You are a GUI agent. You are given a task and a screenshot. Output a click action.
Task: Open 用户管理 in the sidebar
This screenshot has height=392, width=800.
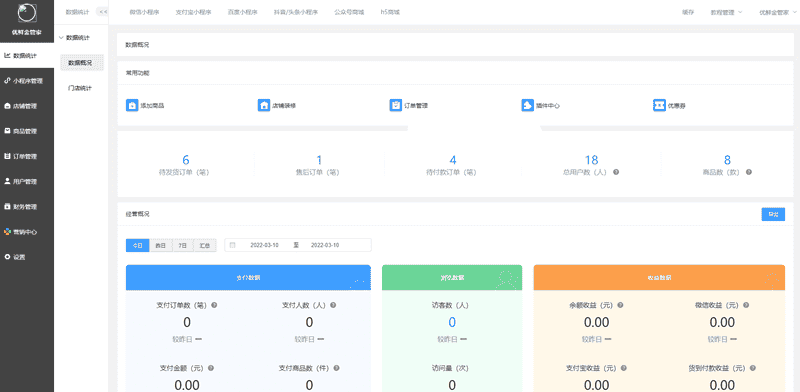tap(27, 181)
